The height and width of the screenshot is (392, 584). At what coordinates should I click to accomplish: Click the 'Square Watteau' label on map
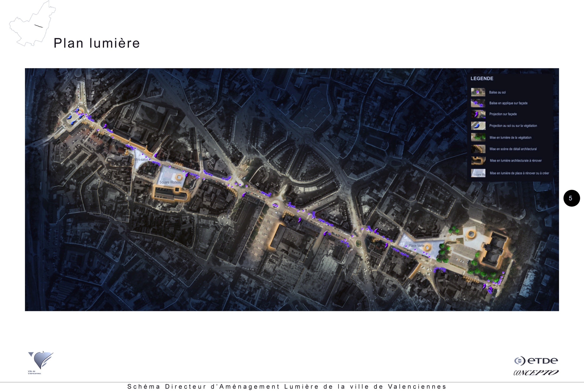[170, 182]
